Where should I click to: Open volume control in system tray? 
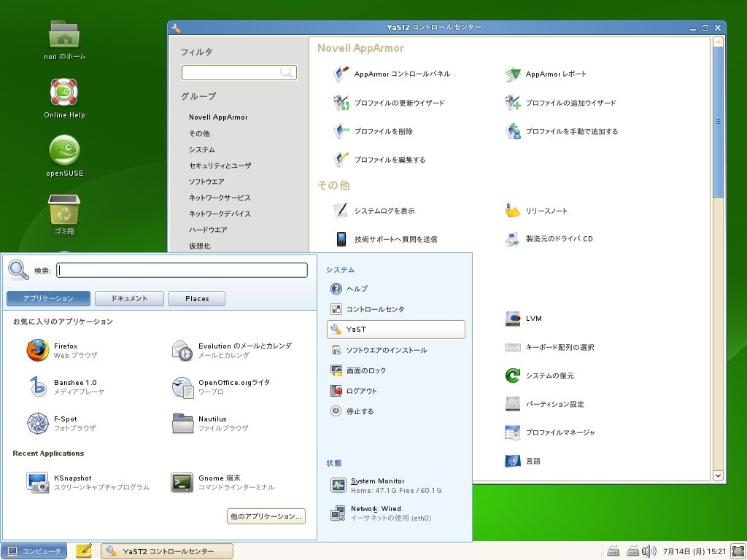[649, 551]
